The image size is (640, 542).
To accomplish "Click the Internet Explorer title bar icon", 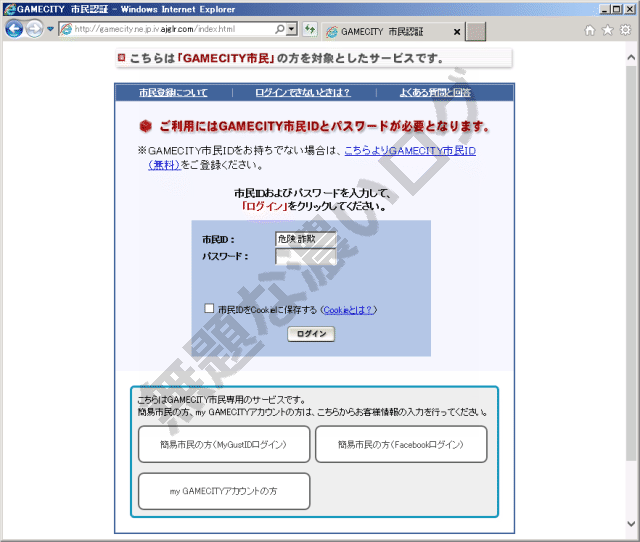I will [9, 9].
